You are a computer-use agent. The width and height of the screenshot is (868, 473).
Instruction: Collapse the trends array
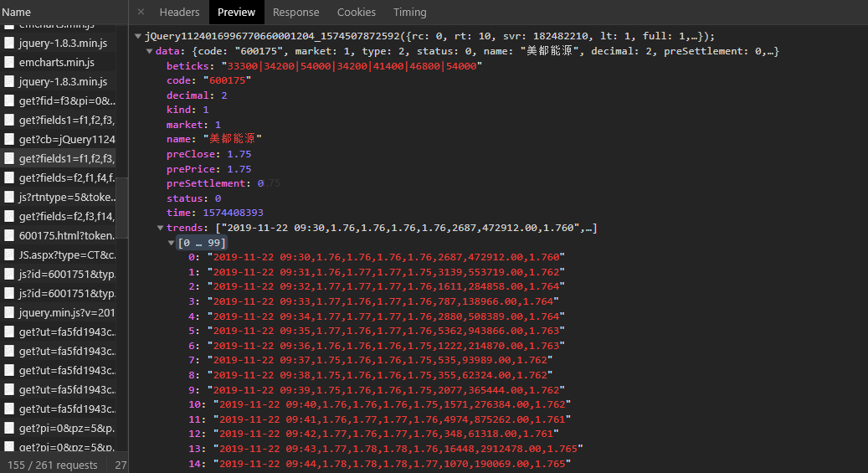[161, 229]
